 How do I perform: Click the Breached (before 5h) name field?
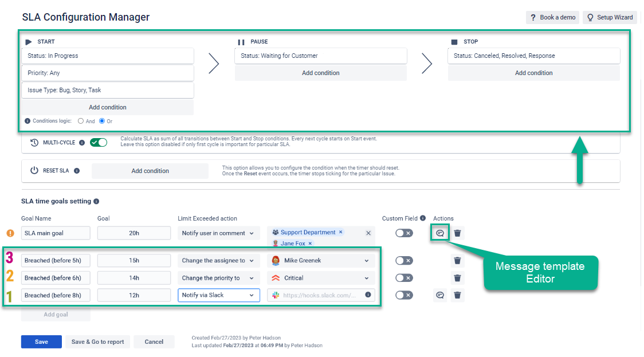pos(56,261)
